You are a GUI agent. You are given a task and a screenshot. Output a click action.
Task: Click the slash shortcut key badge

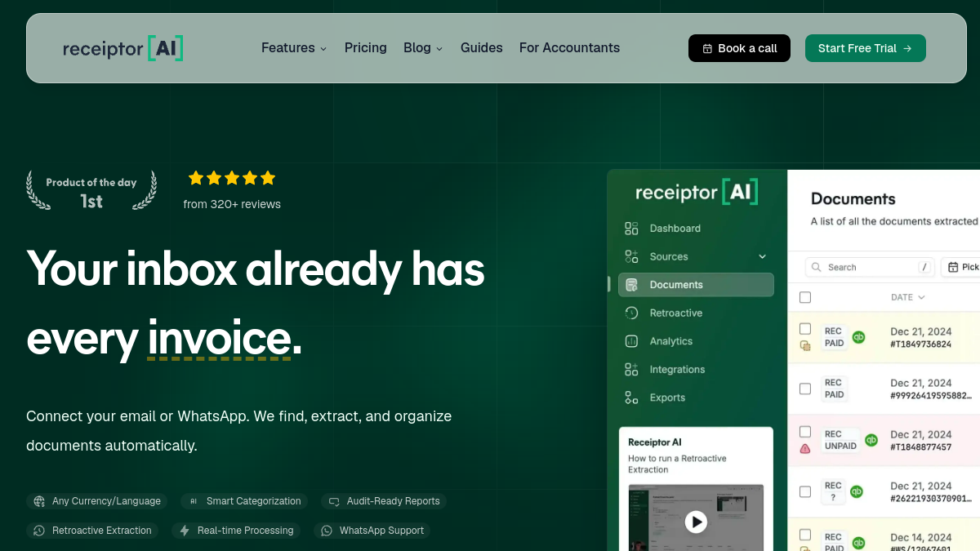(924, 267)
